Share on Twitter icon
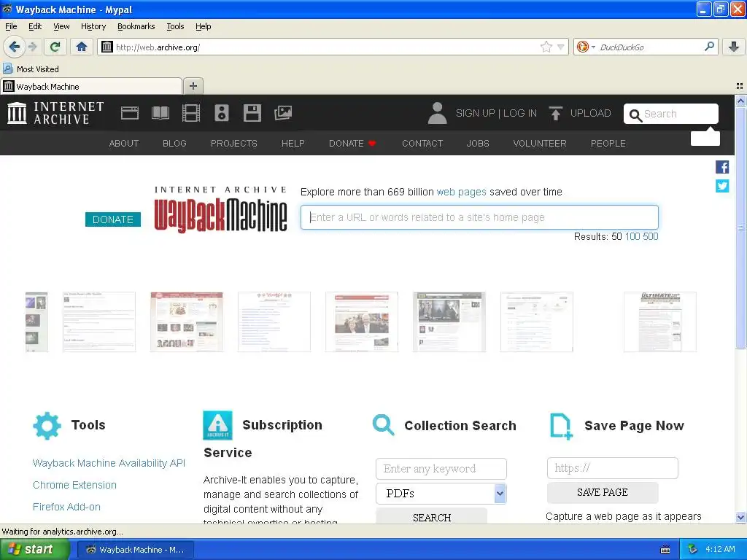The image size is (747, 560). [x=722, y=186]
